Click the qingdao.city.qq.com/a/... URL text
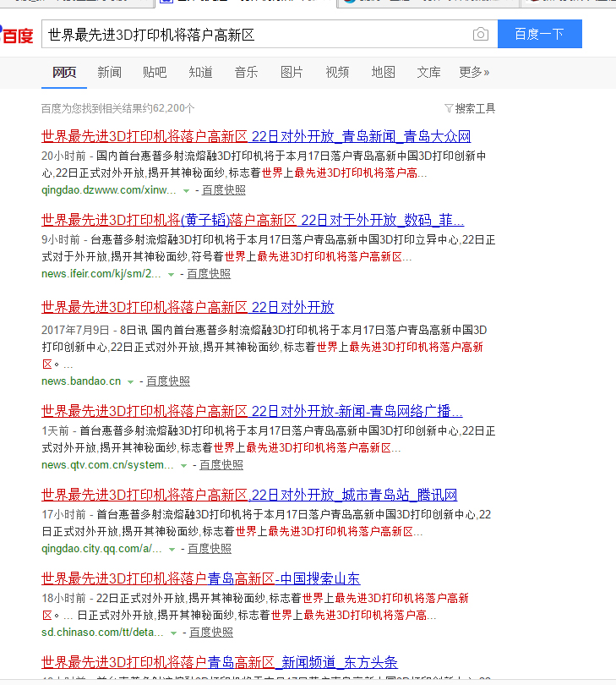 (x=101, y=549)
